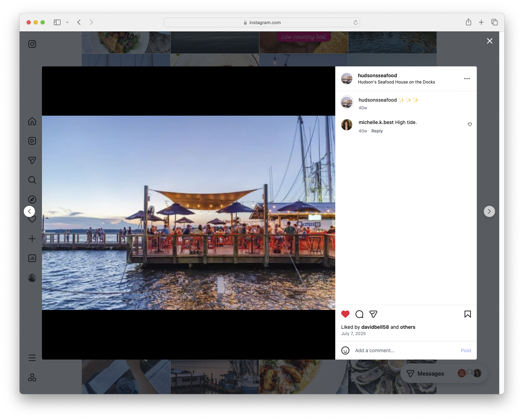Viewport: 524px width, 420px height.
Task: Unlike the post via the red heart
Action: [345, 314]
